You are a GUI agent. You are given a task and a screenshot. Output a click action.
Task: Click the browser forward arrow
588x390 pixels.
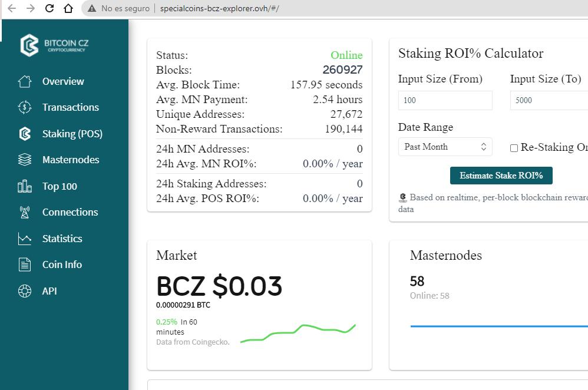31,8
